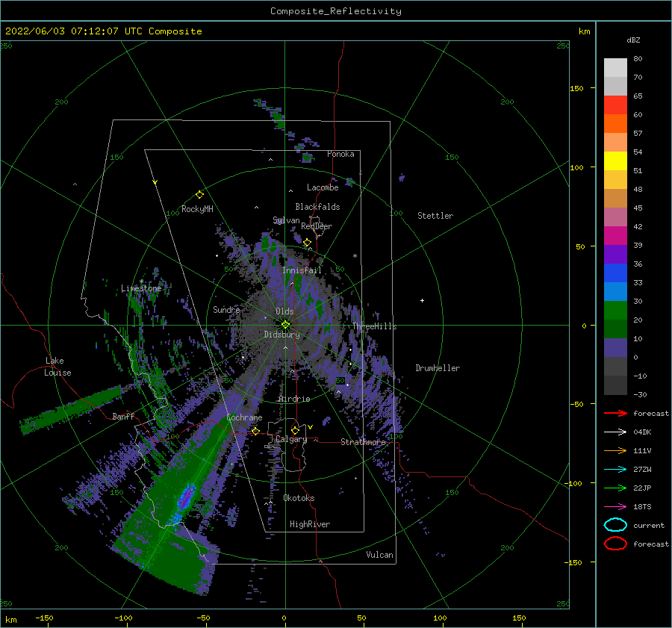Click the Composite_Reflectivity title
This screenshot has height=628, width=672.
tap(336, 11)
